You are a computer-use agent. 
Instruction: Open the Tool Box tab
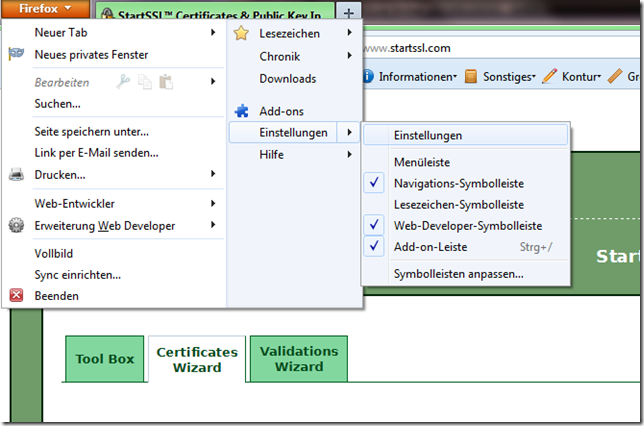[x=105, y=359]
